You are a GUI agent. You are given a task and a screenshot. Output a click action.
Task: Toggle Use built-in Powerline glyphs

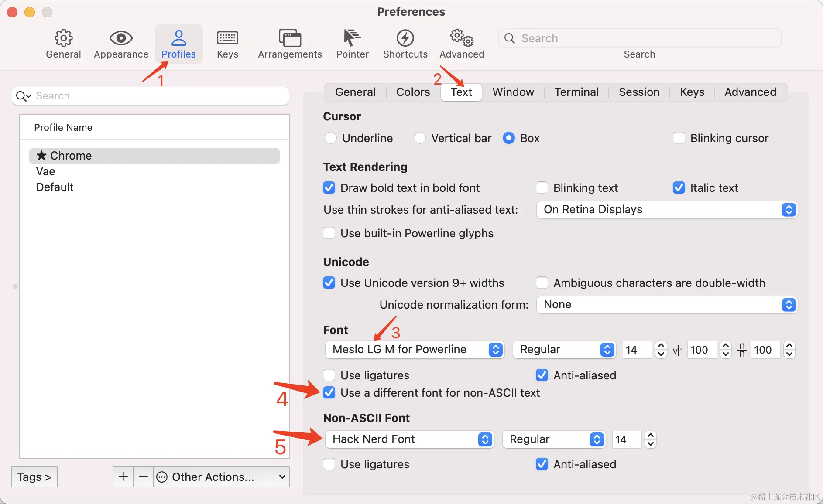pos(329,233)
